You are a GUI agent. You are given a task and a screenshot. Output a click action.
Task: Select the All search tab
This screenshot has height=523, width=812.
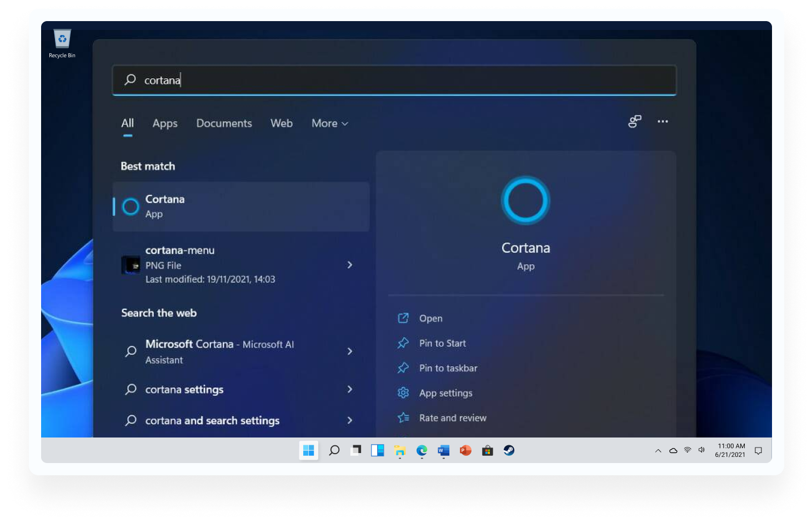[128, 123]
